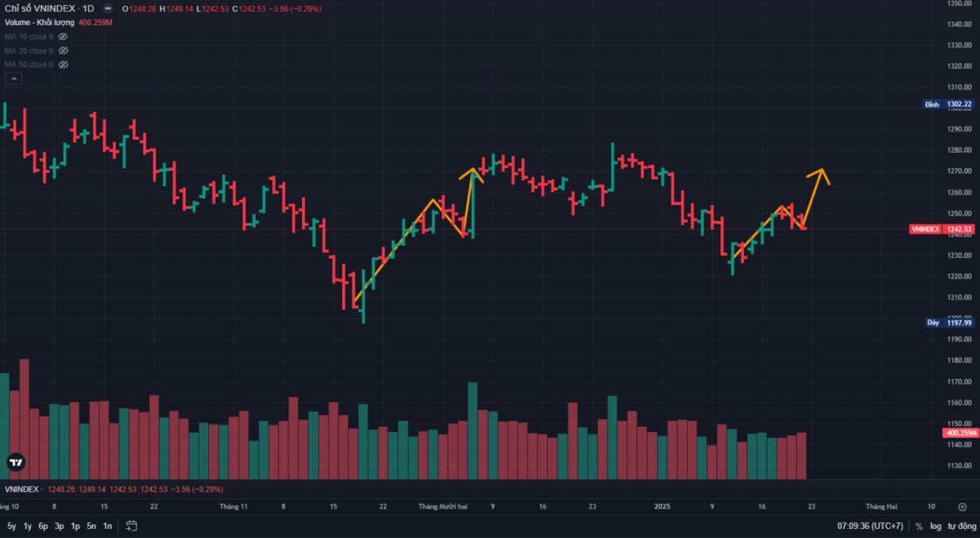Screen dimensions: 980x538
Task: Click the TradingView logo icon
Action: pyautogui.click(x=15, y=462)
